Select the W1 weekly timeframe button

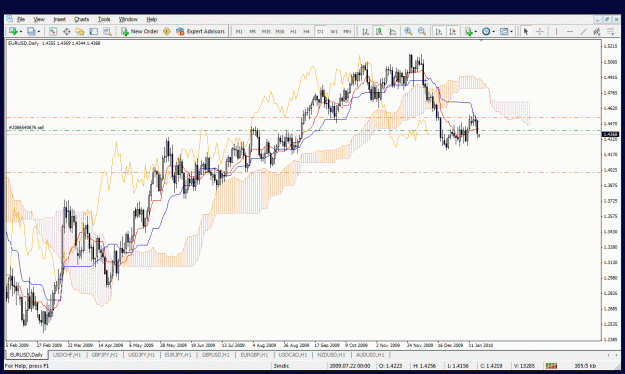[334, 31]
